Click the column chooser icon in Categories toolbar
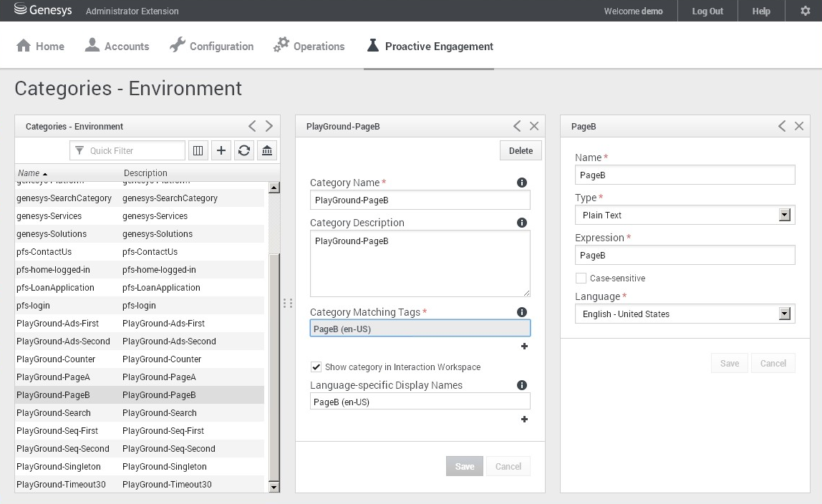The width and height of the screenshot is (822, 504). (x=198, y=150)
